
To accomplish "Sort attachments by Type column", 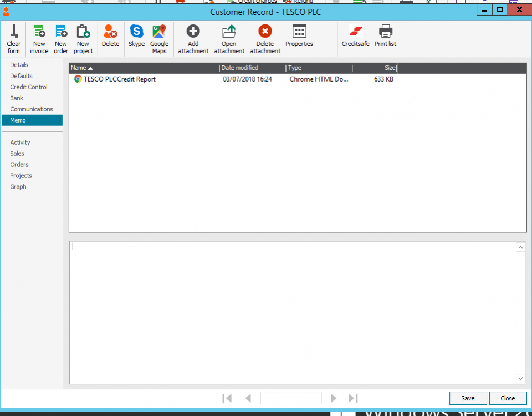I will pyautogui.click(x=319, y=68).
